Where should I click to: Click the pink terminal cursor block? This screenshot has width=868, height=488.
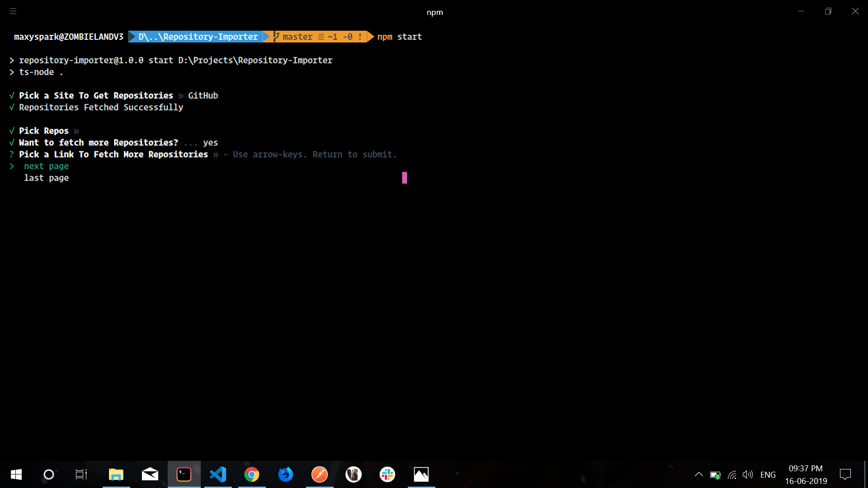(405, 178)
